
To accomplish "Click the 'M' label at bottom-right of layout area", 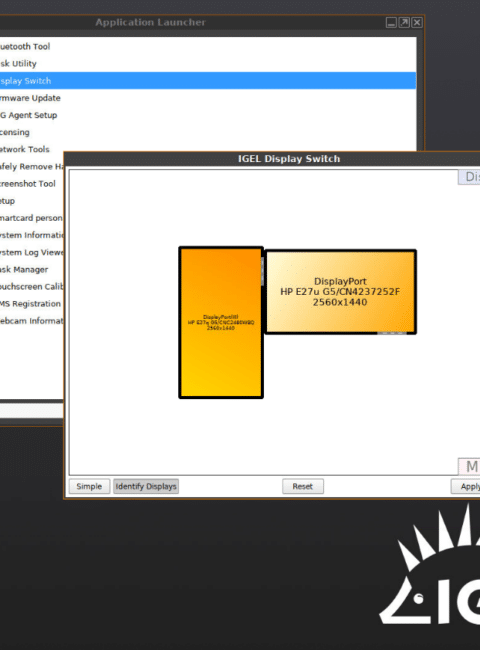I will [x=469, y=467].
